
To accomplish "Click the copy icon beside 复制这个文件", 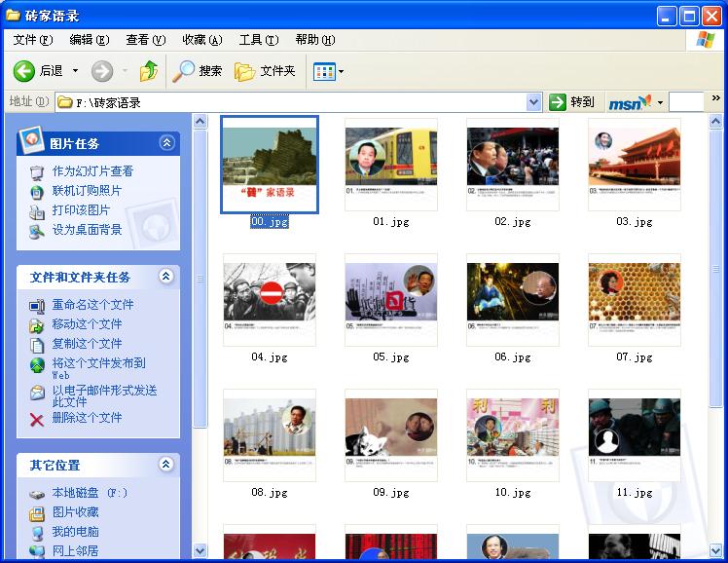I will (x=37, y=345).
